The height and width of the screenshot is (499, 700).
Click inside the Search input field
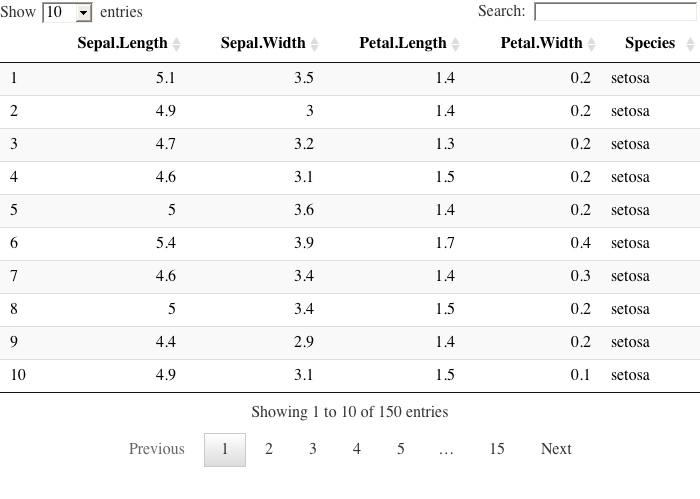point(614,12)
